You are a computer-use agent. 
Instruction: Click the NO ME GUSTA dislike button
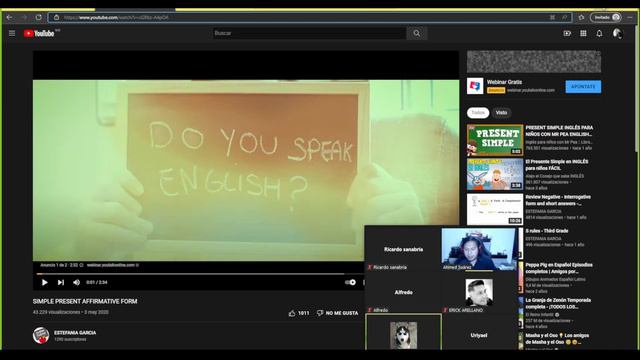338,313
